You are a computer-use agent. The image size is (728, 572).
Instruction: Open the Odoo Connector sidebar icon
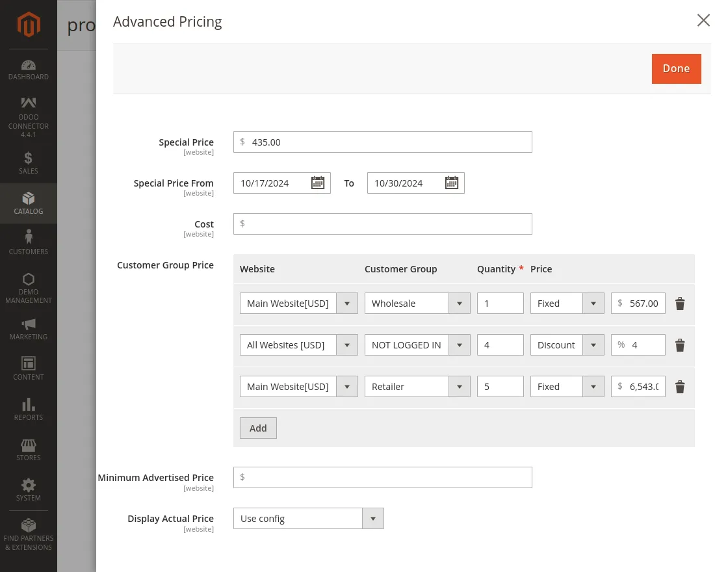click(x=29, y=103)
